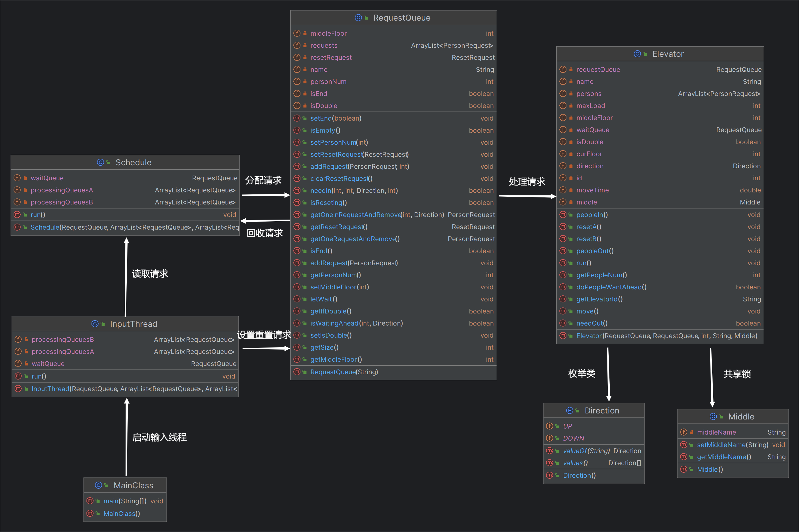Select the setMiddleName(String) method
This screenshot has width=799, height=532.
733,445
